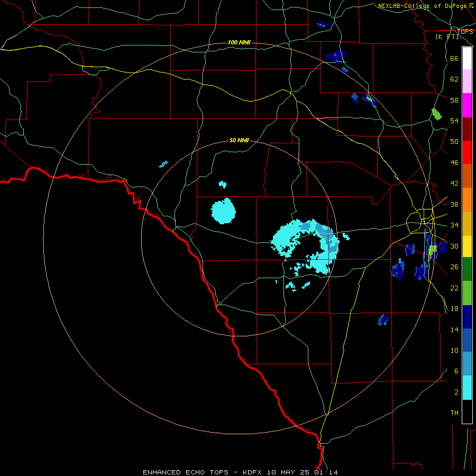Click the KDFX station identifier in caption
Viewport: 476px width, 476px height.
252,472
